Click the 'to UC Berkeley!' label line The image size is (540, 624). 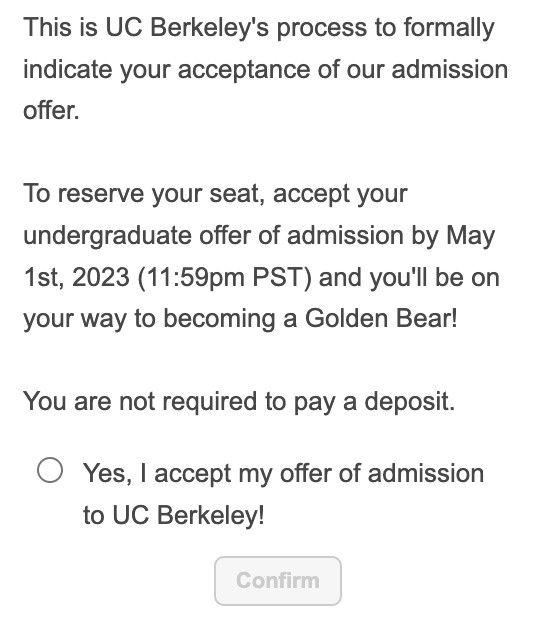[x=174, y=515]
